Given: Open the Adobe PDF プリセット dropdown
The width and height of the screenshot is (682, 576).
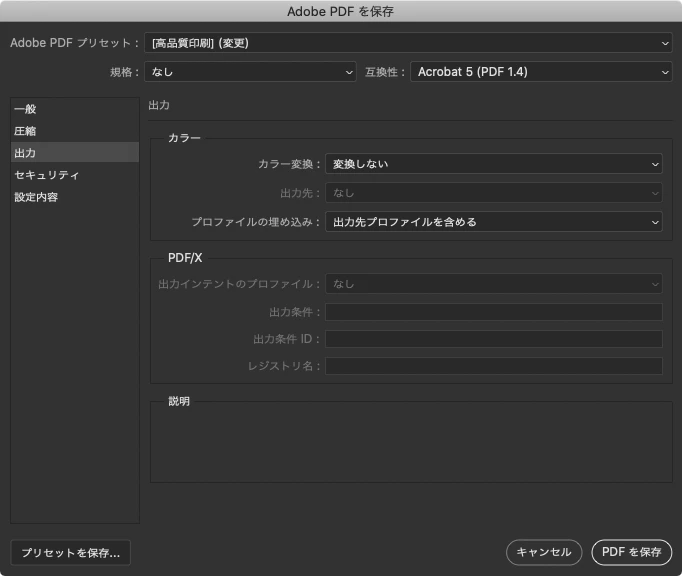Looking at the screenshot, I should point(408,43).
